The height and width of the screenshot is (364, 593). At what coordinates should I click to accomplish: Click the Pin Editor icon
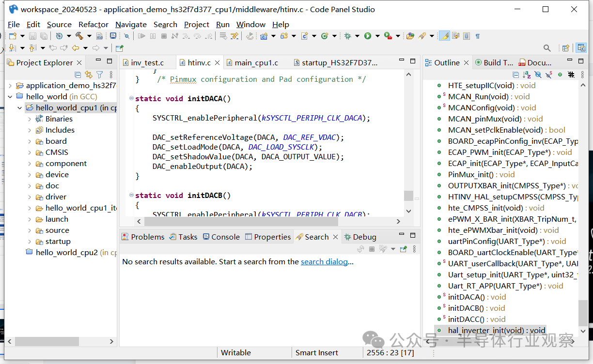click(120, 48)
